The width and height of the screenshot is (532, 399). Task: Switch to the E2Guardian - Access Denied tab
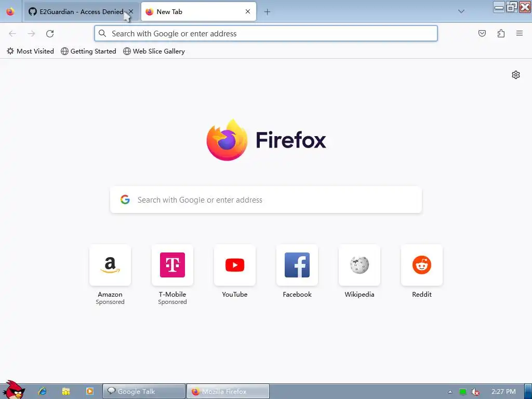(x=81, y=11)
